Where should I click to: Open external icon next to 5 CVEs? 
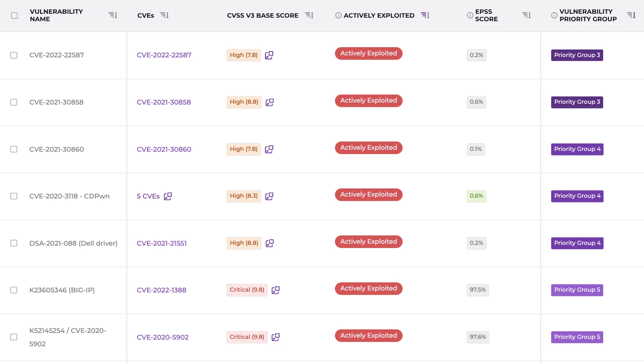click(x=168, y=196)
